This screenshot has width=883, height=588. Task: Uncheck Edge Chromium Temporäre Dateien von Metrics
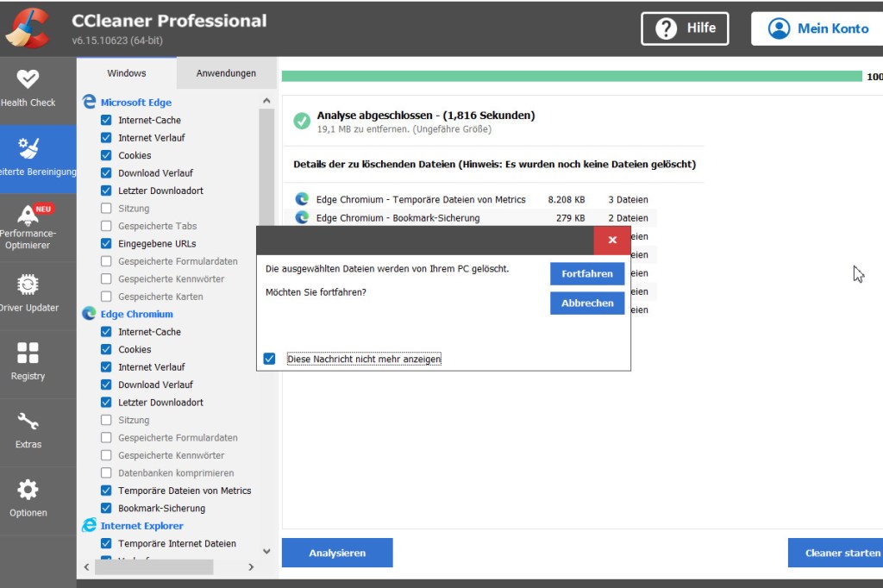click(106, 491)
